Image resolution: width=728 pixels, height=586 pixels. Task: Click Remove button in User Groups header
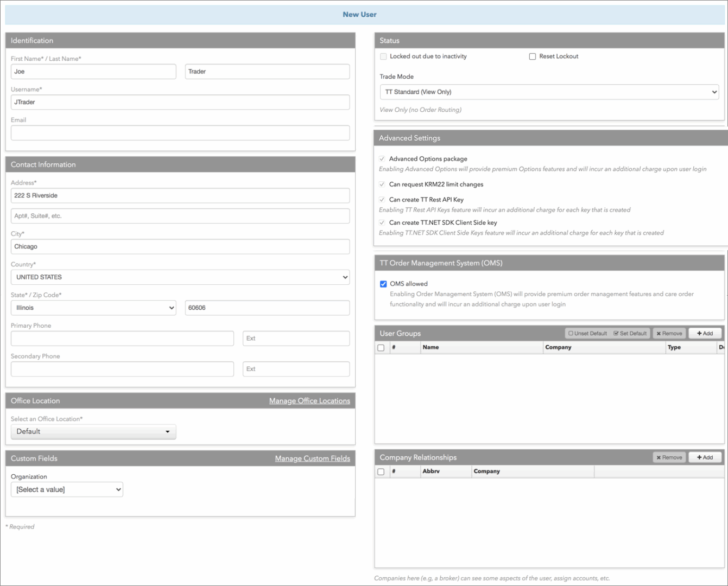coord(669,333)
